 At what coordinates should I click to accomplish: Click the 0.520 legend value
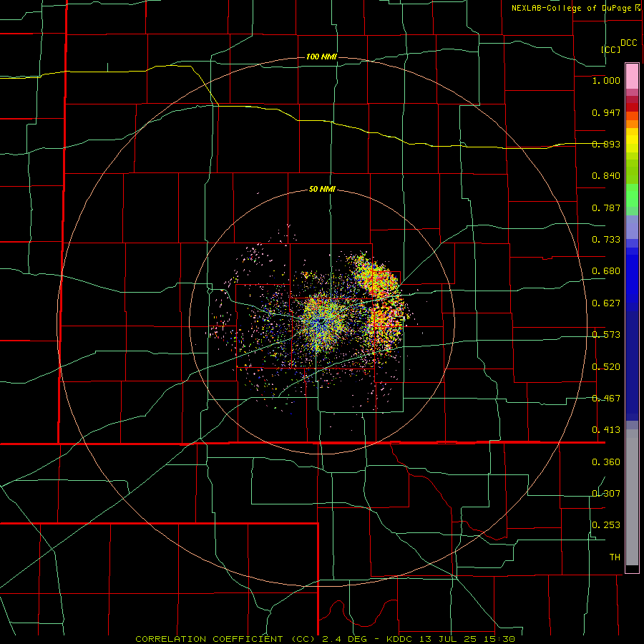tap(606, 367)
